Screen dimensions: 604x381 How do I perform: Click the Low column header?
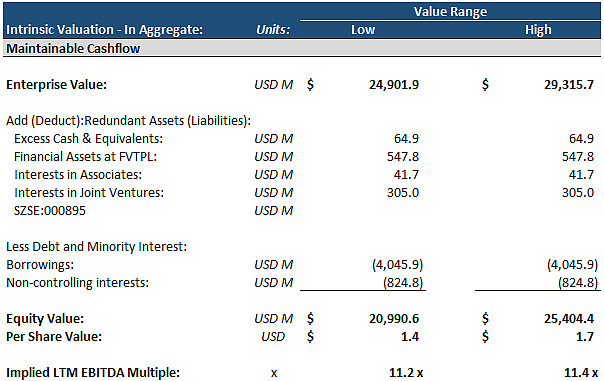pyautogui.click(x=362, y=30)
